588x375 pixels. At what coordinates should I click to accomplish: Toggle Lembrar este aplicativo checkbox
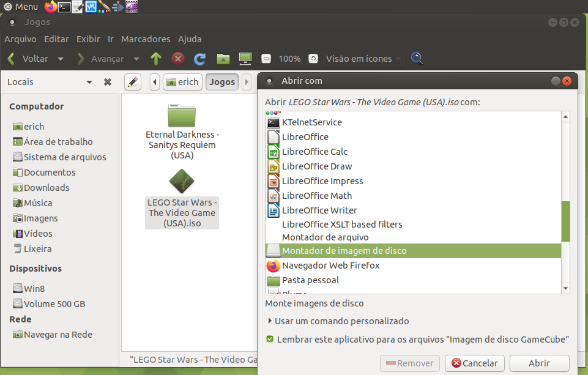tap(270, 339)
